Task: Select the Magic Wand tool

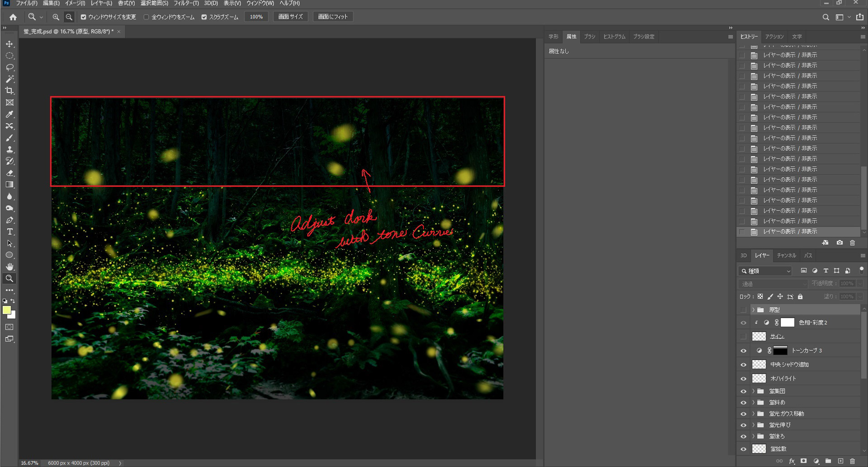Action: (x=9, y=79)
